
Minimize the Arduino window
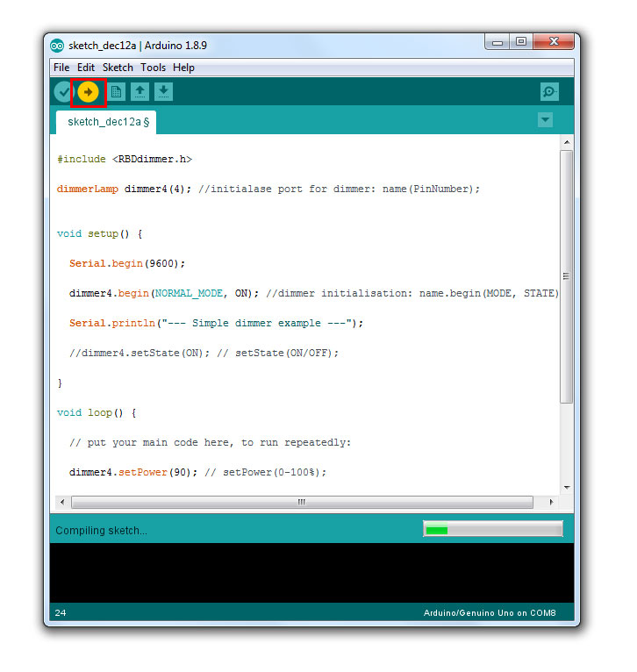pyautogui.click(x=497, y=42)
